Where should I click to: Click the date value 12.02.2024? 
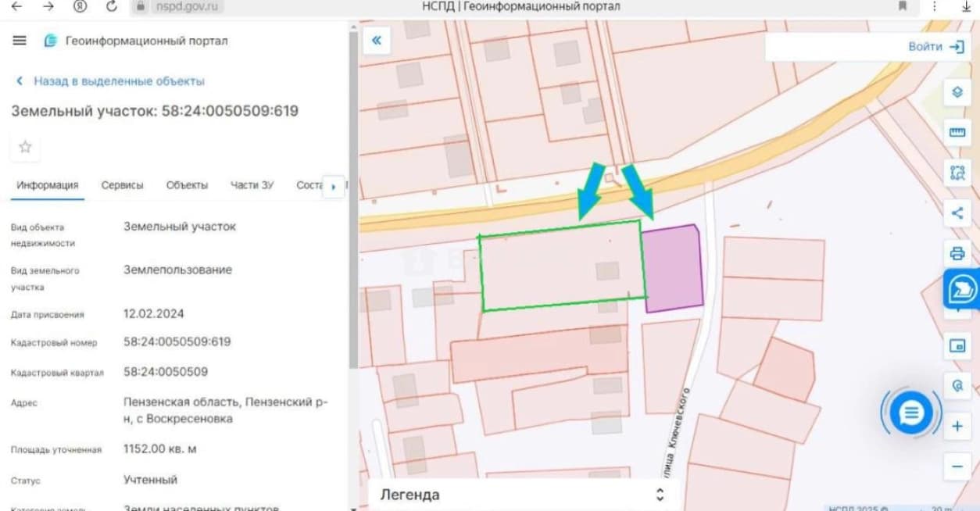(154, 313)
